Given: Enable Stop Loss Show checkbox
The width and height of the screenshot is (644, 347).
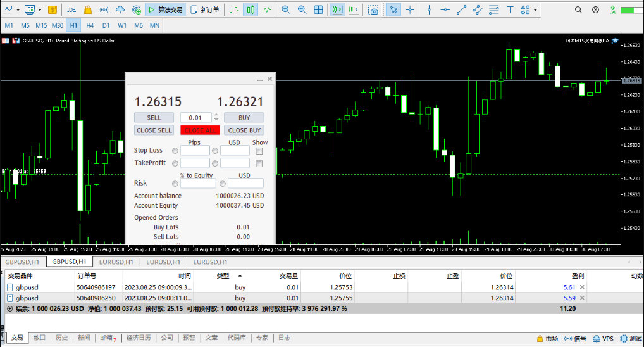Looking at the screenshot, I should 259,151.
